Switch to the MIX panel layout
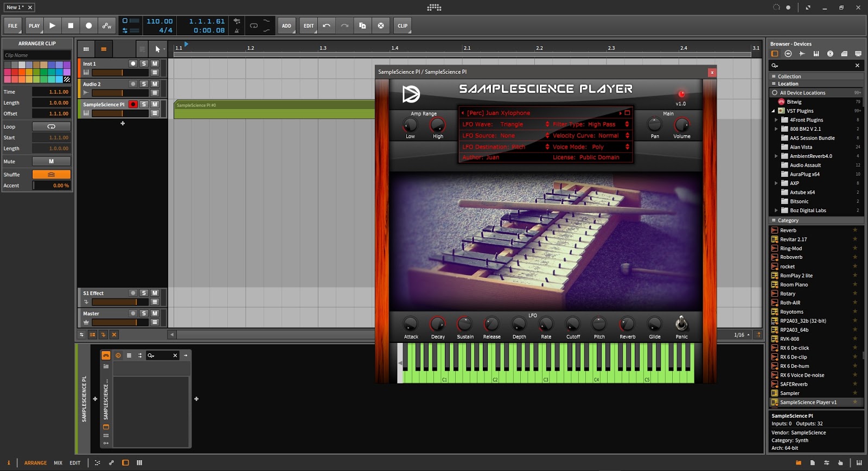Screen dimensions: 868x471 coord(58,463)
